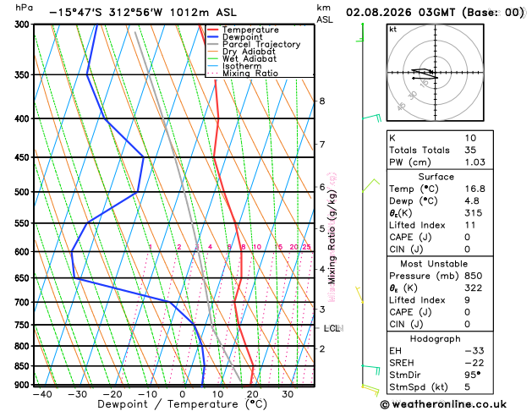Click the teal wind barb at 850 hPa
Image resolution: width=532 pixels, height=411 pixels.
[370, 370]
